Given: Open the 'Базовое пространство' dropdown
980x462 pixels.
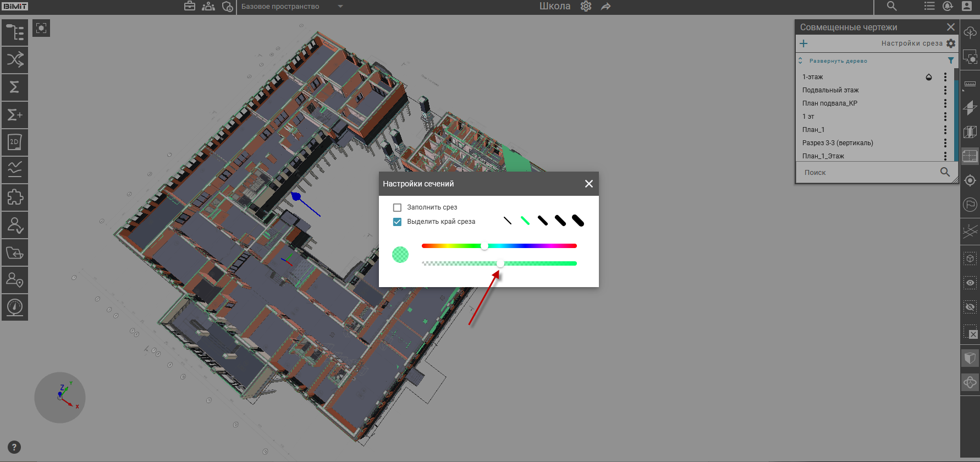Looking at the screenshot, I should 291,7.
